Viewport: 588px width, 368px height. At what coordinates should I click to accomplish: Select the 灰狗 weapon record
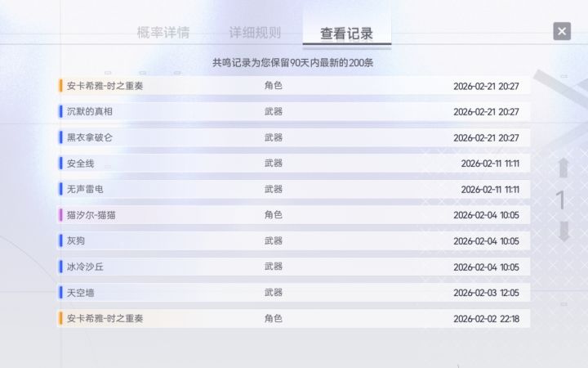click(x=294, y=240)
